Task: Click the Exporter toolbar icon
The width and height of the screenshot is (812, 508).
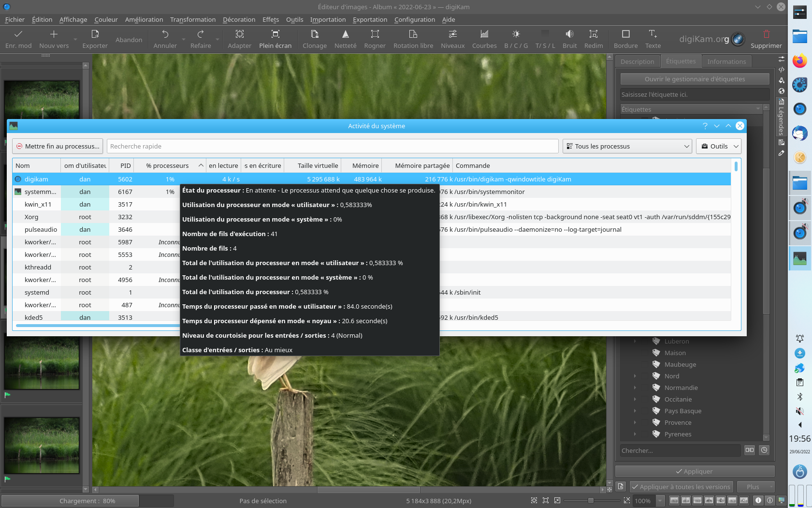Action: [x=95, y=34]
